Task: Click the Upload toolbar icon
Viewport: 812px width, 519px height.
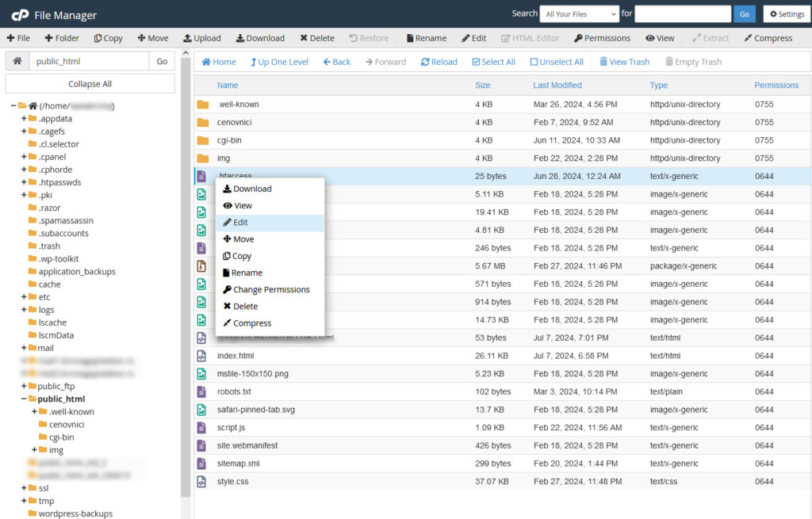Action: click(x=202, y=38)
